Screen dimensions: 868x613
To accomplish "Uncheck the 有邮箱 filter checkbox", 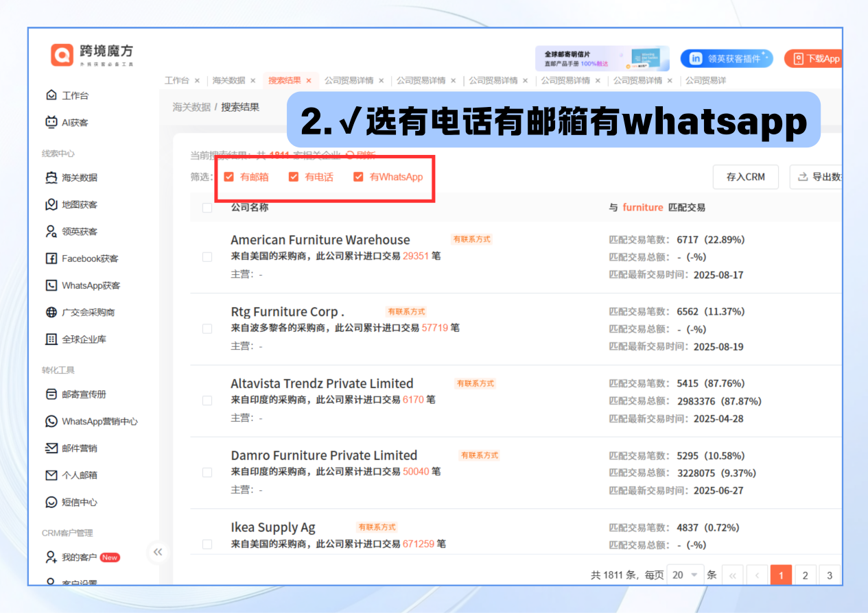I will pyautogui.click(x=229, y=177).
